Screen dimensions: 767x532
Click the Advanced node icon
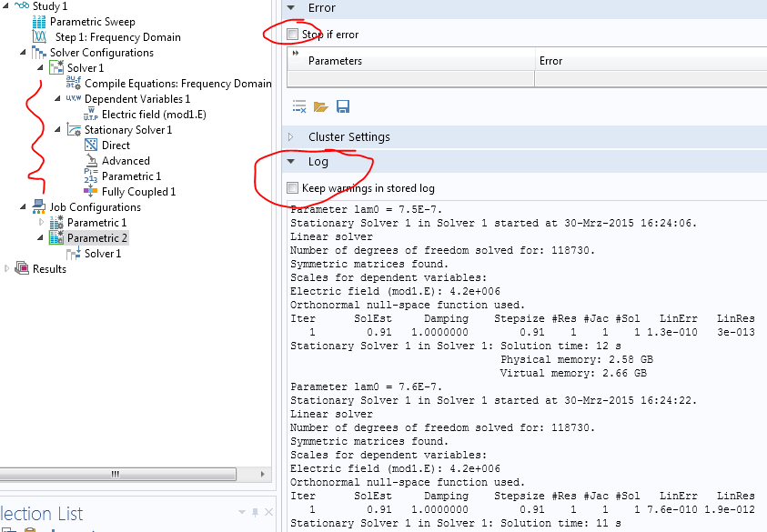pyautogui.click(x=91, y=161)
